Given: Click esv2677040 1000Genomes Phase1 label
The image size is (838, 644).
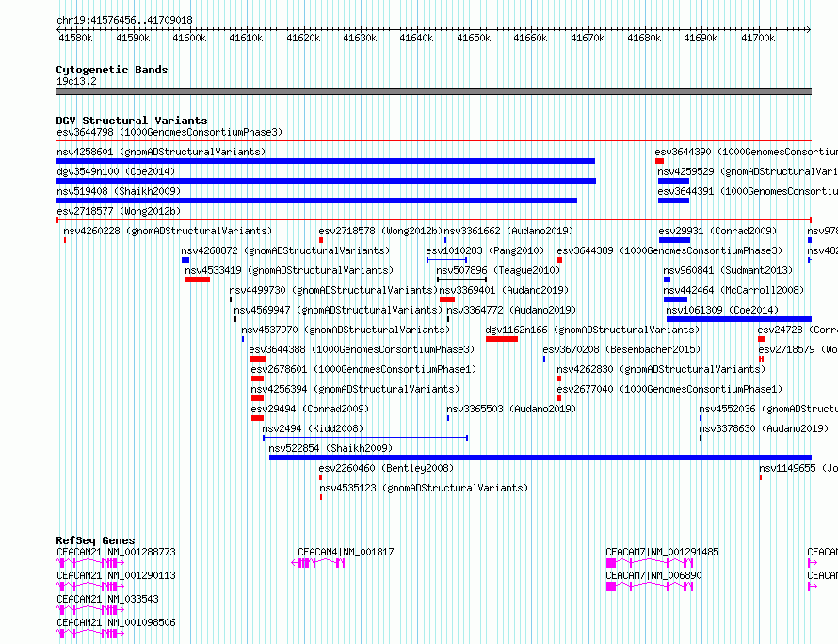Looking at the screenshot, I should (669, 389).
